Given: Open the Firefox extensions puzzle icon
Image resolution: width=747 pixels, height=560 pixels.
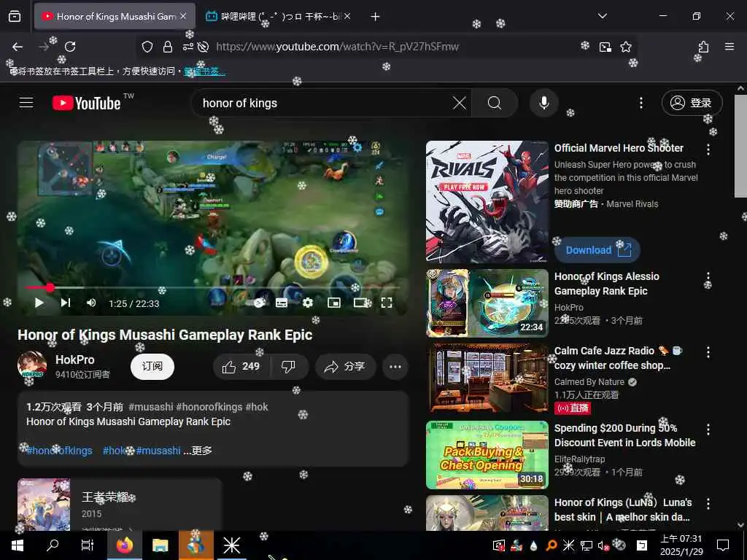Looking at the screenshot, I should [x=703, y=47].
